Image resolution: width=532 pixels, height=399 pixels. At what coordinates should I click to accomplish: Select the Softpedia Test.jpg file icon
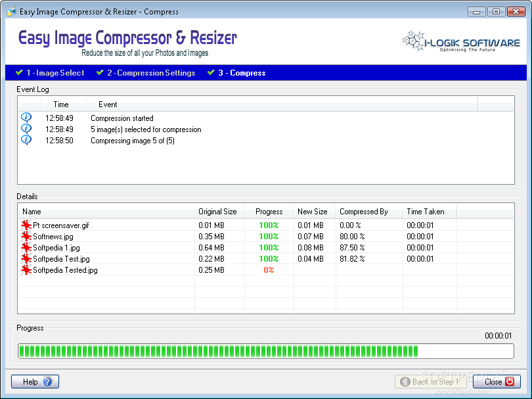click(26, 258)
